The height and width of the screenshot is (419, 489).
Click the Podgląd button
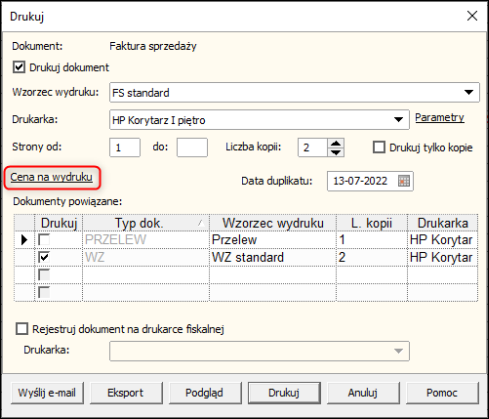coord(204,393)
